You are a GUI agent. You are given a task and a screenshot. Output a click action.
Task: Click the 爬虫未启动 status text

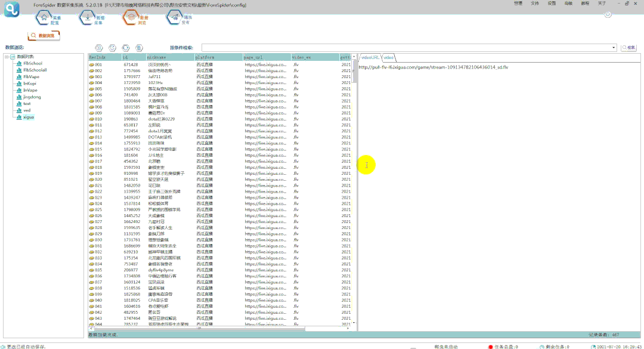pos(446,347)
